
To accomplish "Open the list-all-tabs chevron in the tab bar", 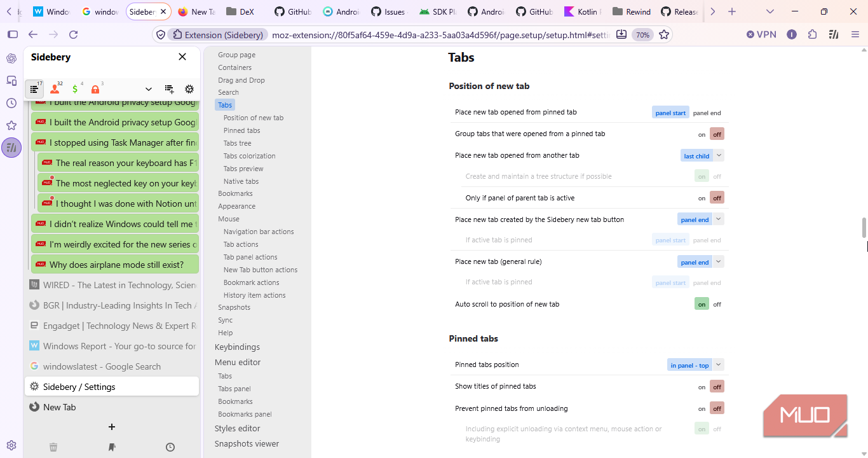I will coord(770,11).
